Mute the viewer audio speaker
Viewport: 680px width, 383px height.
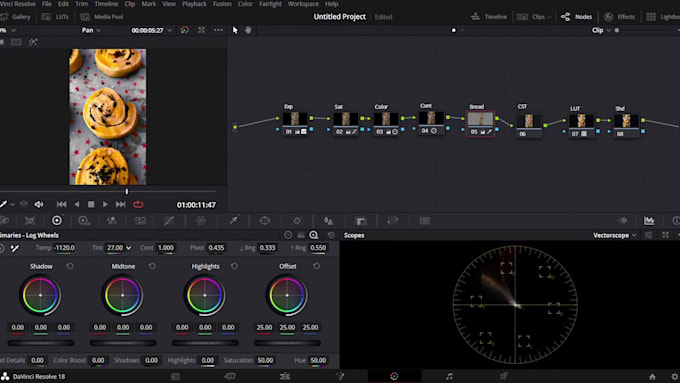(x=39, y=204)
